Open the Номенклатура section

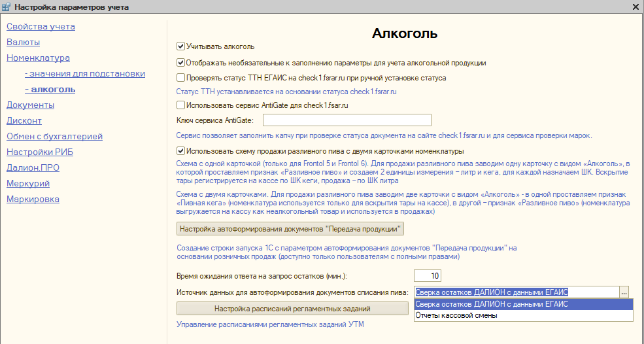(x=38, y=58)
